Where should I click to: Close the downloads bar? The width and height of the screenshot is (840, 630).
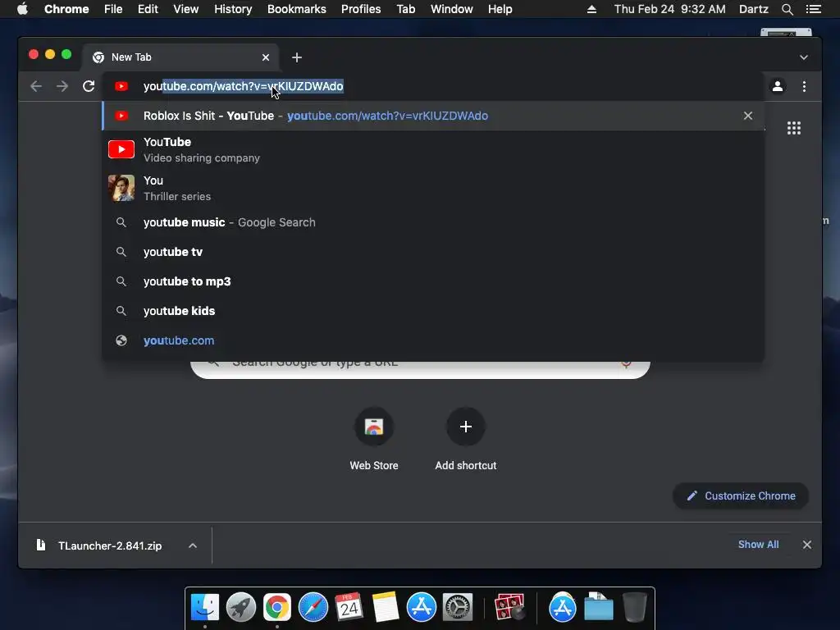[x=807, y=545]
